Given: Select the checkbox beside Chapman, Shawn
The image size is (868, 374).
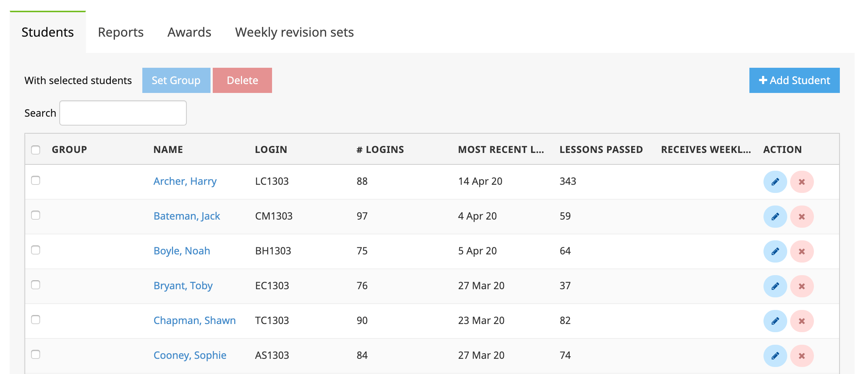Looking at the screenshot, I should coord(36,320).
